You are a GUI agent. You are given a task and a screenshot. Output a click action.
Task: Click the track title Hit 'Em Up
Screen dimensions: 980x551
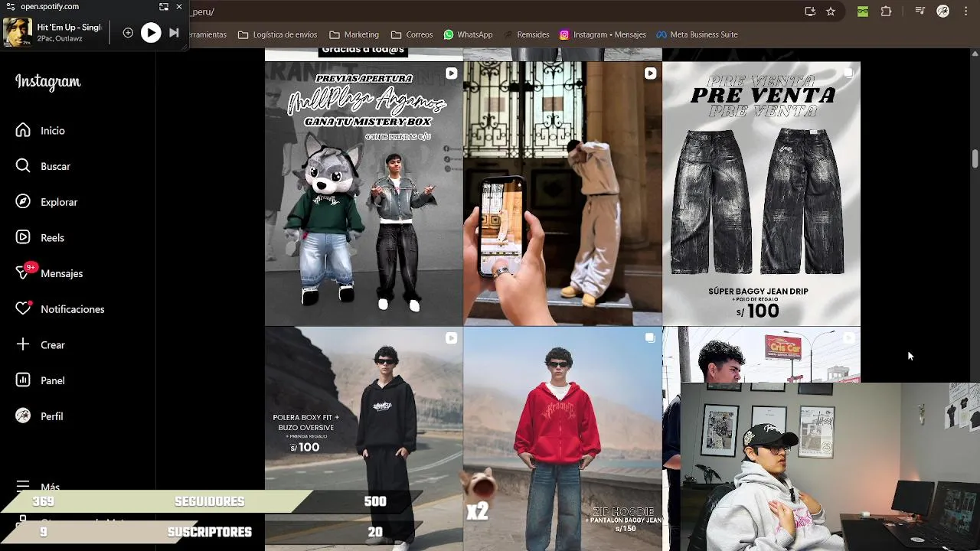click(x=69, y=28)
